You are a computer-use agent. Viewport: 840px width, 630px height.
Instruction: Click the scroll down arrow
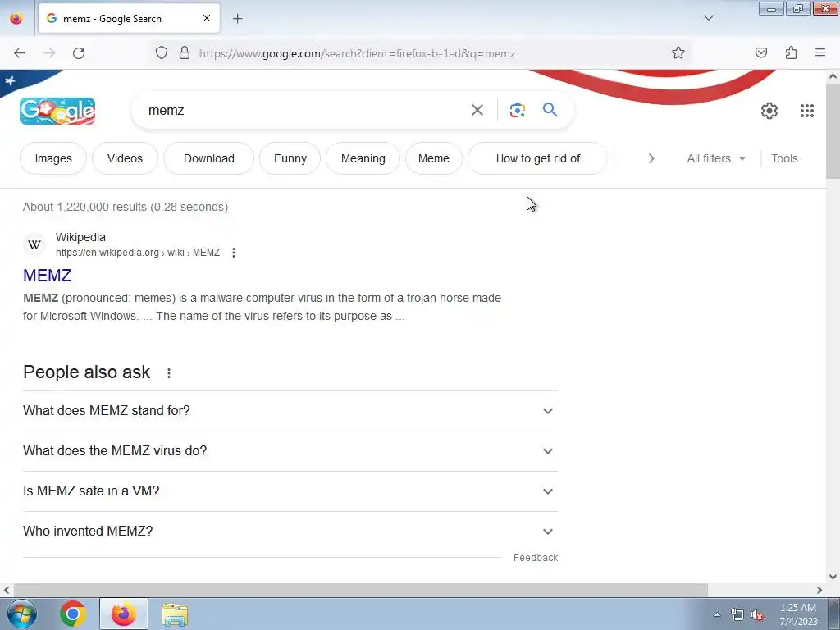[x=833, y=577]
